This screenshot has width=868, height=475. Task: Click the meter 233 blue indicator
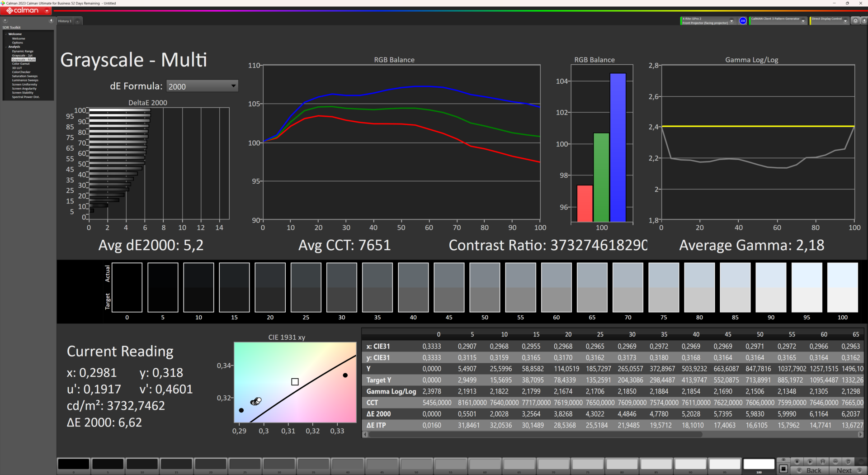pyautogui.click(x=743, y=21)
